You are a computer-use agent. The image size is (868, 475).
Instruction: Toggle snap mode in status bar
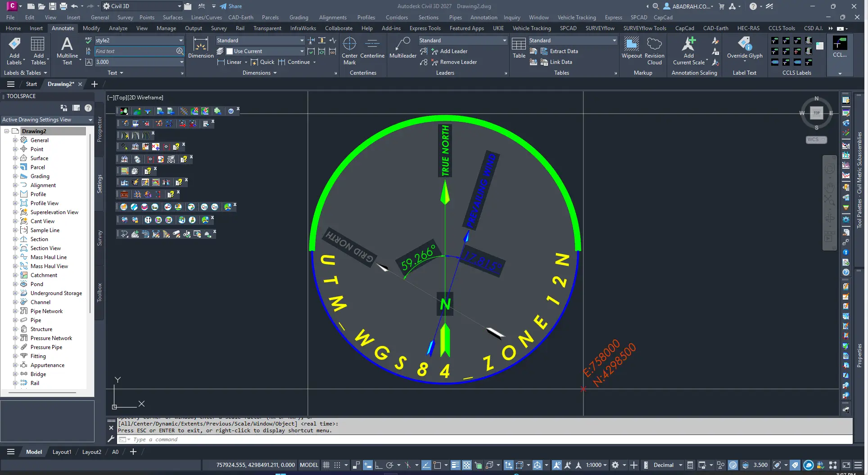coord(337,465)
